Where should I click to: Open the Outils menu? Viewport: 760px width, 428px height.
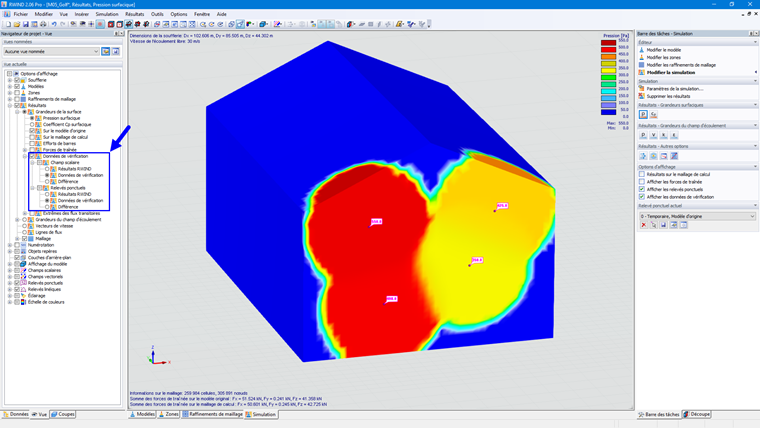[157, 14]
